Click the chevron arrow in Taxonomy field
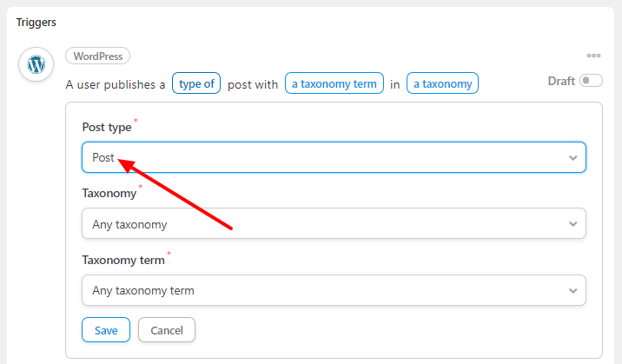The width and height of the screenshot is (622, 364). (572, 224)
